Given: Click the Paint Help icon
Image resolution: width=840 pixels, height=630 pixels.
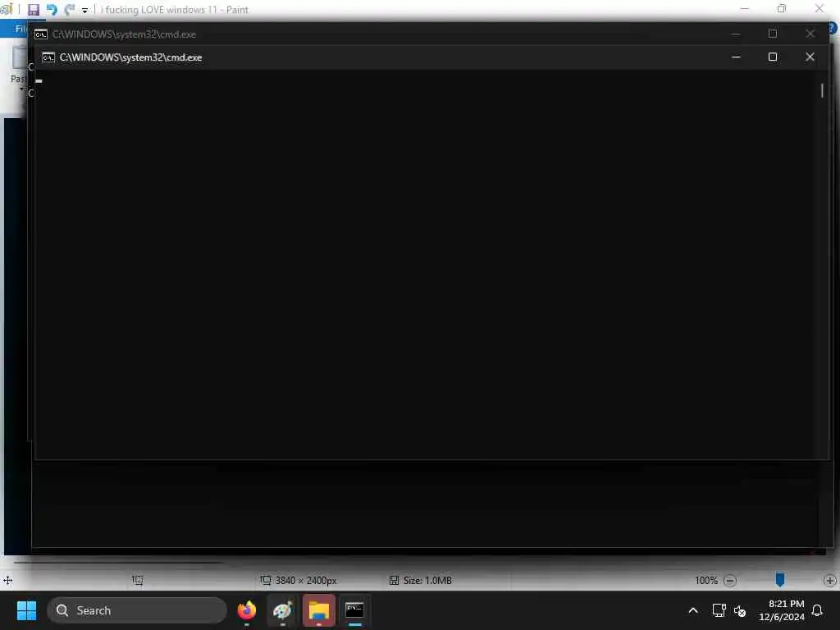Looking at the screenshot, I should click(x=833, y=29).
